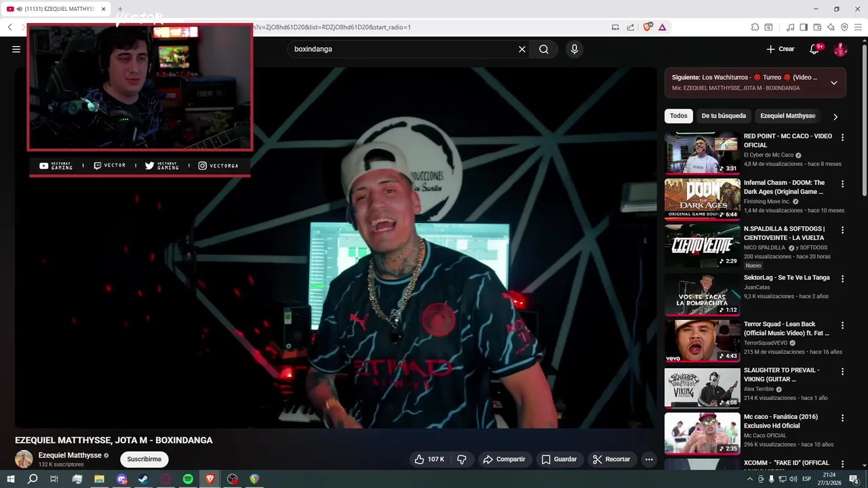Screen dimensions: 868x488
Task: Click the share page icon in address bar
Action: 631,27
